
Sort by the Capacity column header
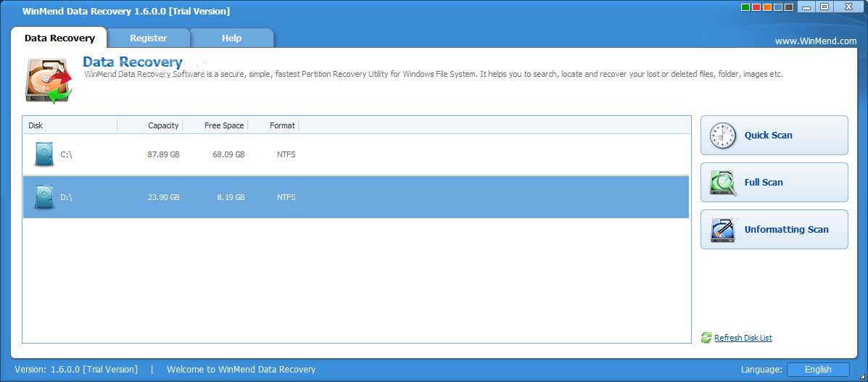pyautogui.click(x=151, y=125)
